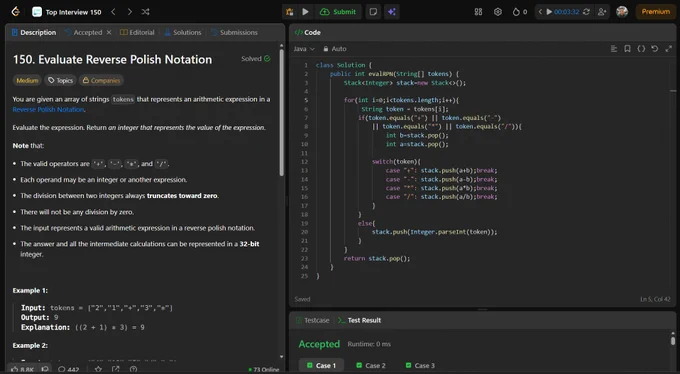Screen dimensions: 680x374
Task: Open the user profile avatar
Action: pos(622,12)
